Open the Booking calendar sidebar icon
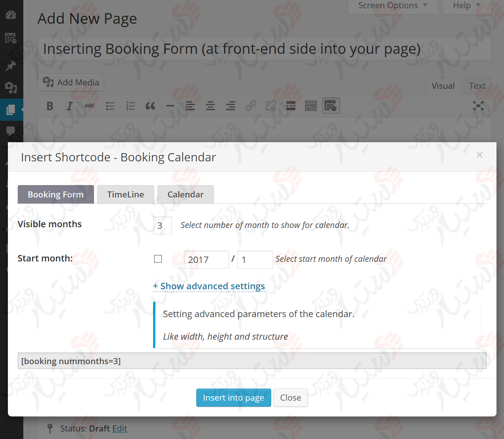Image resolution: width=504 pixels, height=439 pixels. (11, 38)
